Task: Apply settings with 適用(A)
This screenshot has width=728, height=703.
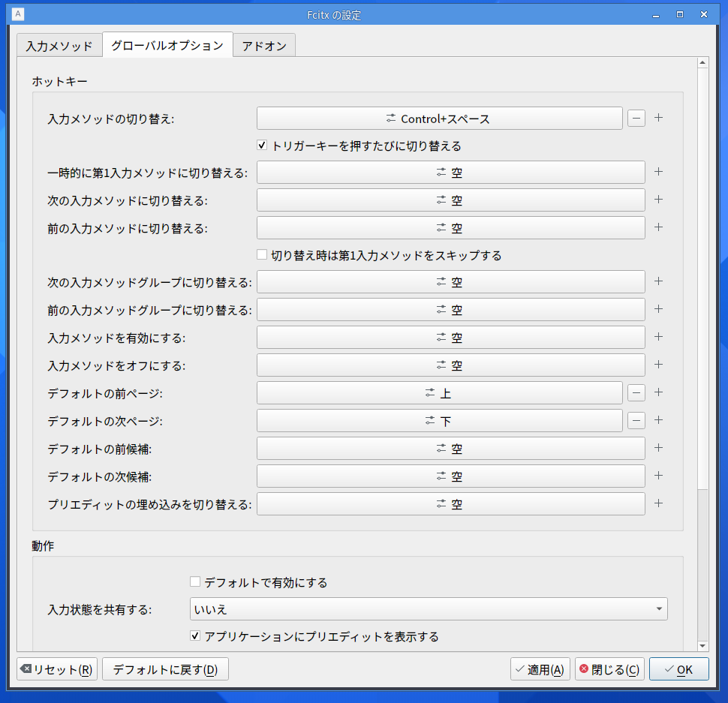Action: pos(540,669)
